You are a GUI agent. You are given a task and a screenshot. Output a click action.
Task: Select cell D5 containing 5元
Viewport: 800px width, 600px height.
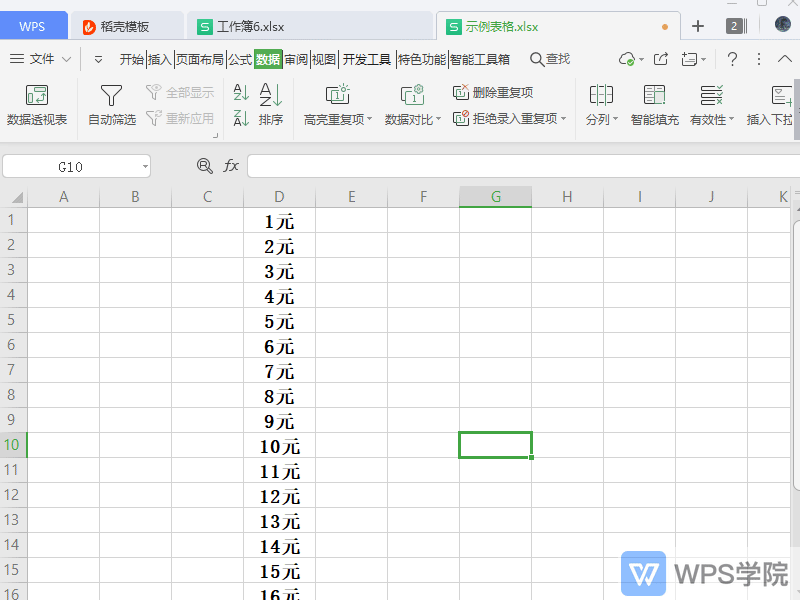pyautogui.click(x=279, y=321)
